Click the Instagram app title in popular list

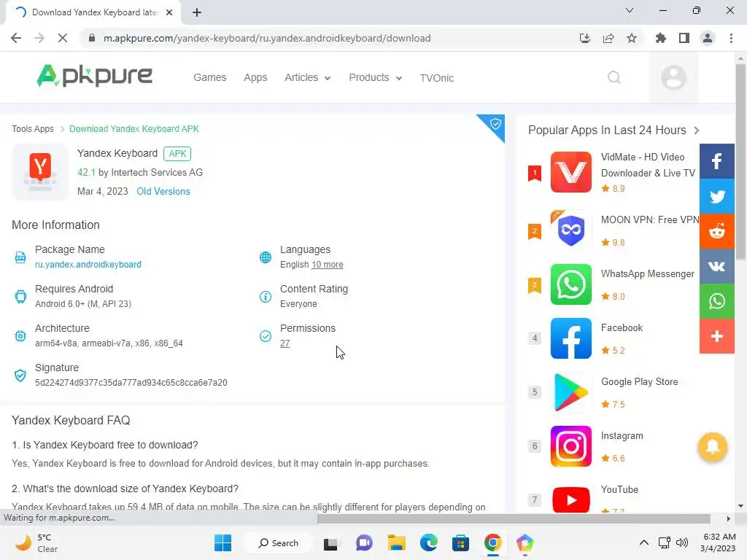(x=622, y=436)
